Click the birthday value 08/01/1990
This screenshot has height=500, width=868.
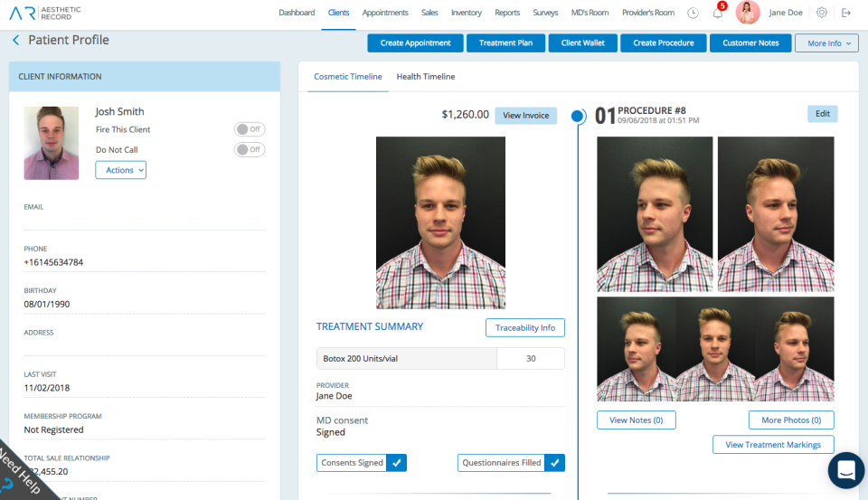(x=46, y=304)
